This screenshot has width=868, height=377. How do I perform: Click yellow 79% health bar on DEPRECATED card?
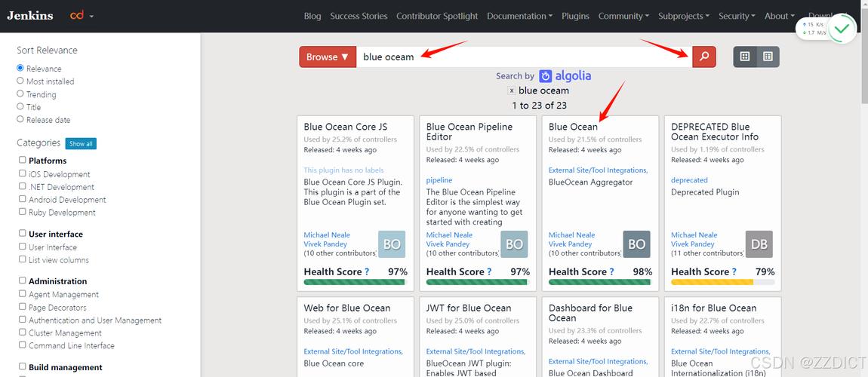[x=712, y=282]
